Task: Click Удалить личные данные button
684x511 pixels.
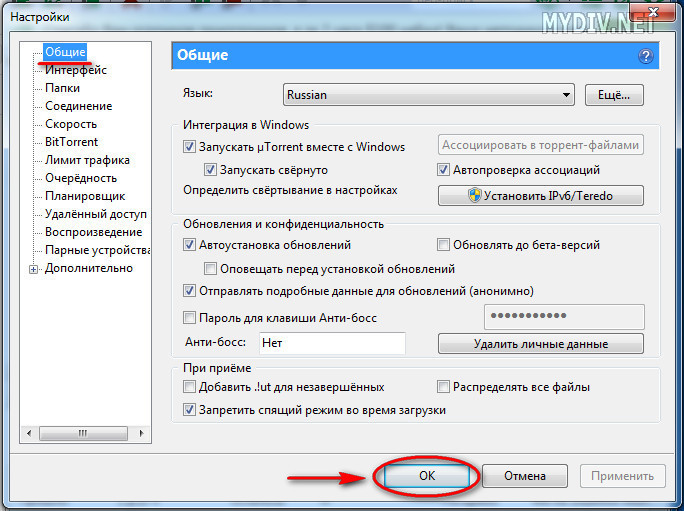Action: click(540, 344)
